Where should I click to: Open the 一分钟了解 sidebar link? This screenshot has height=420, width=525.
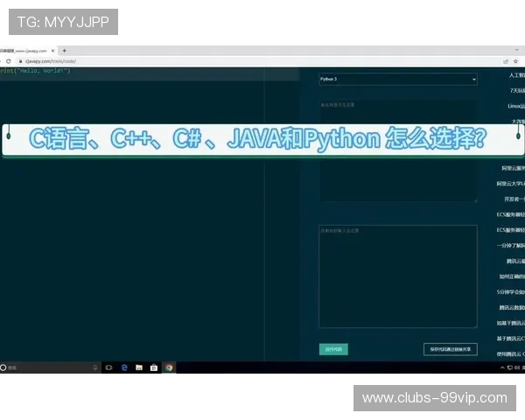pyautogui.click(x=511, y=246)
